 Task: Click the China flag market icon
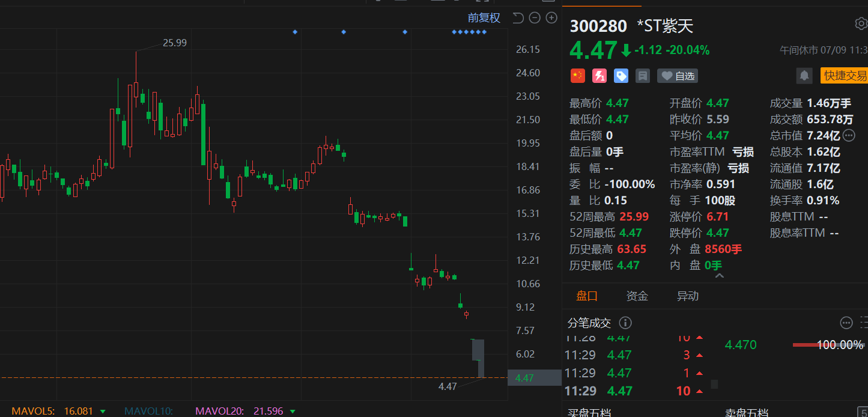coord(577,76)
